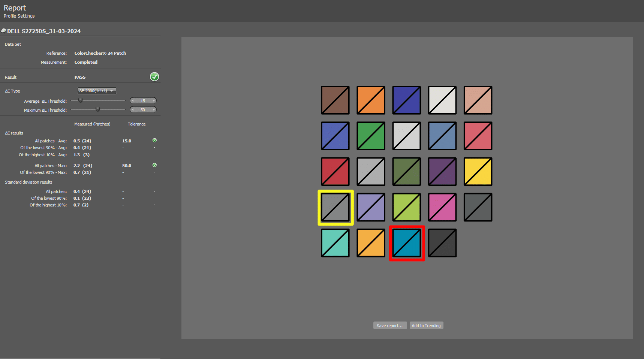The image size is (644, 359).
Task: Click the pass icon for All patches Avg
Action: [154, 141]
